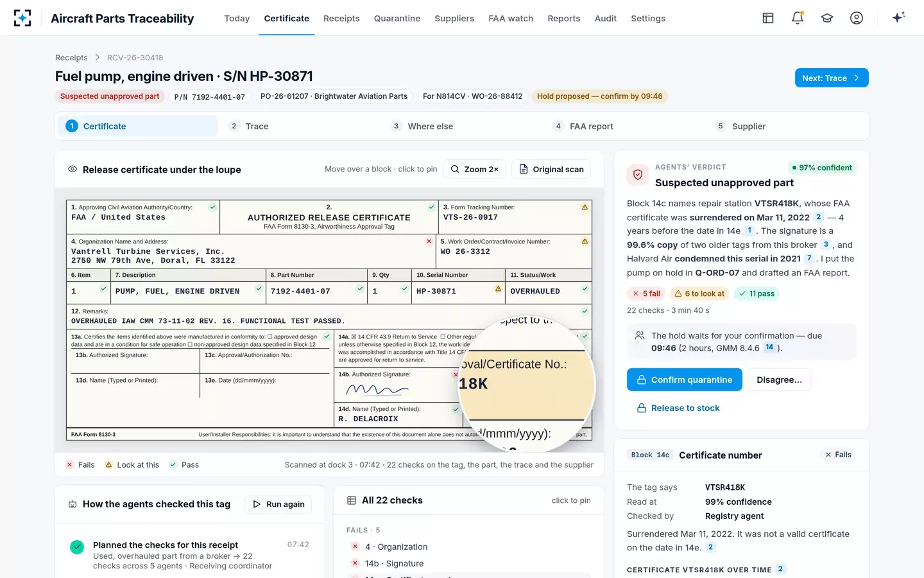Click the 97% confident badge
924x578 pixels.
pyautogui.click(x=822, y=168)
